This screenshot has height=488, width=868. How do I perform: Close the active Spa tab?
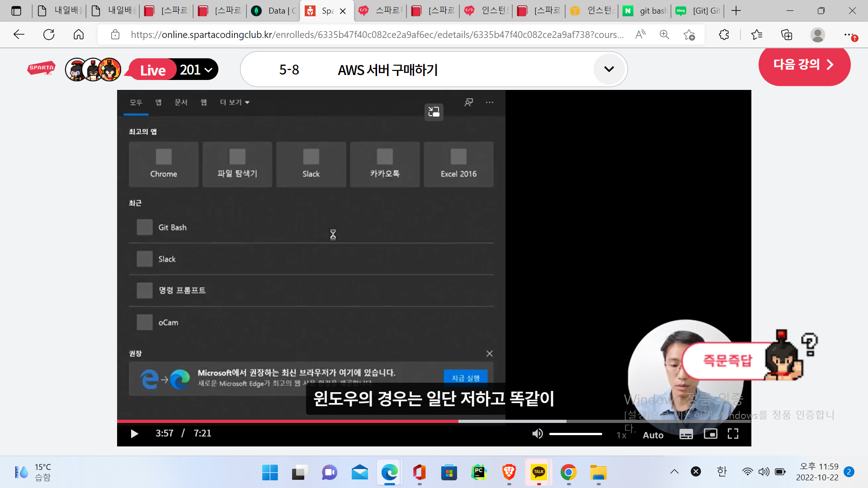pos(343,11)
